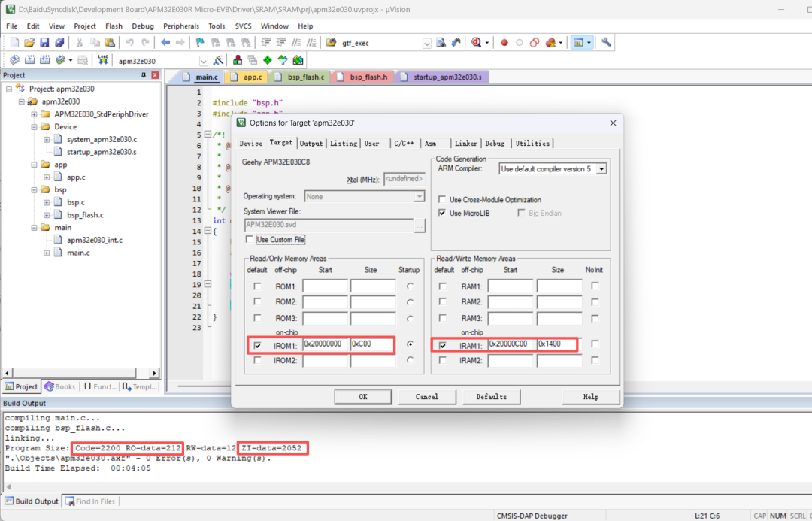Click the Download (LOAD) to flash icon
Screen dimensions: 812x521
pos(103,60)
